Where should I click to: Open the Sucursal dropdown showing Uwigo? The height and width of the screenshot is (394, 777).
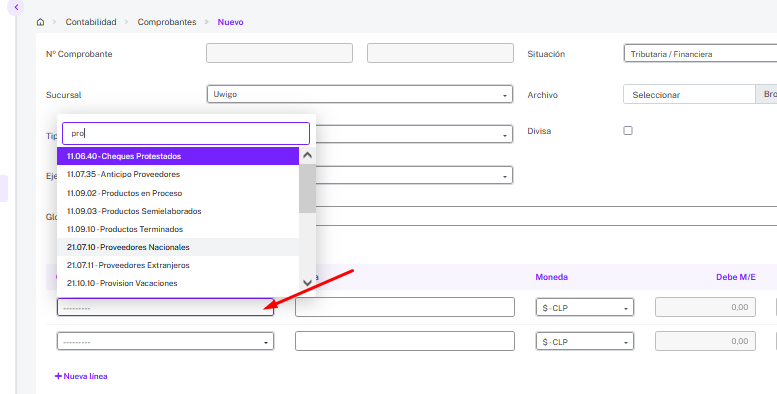tap(360, 94)
